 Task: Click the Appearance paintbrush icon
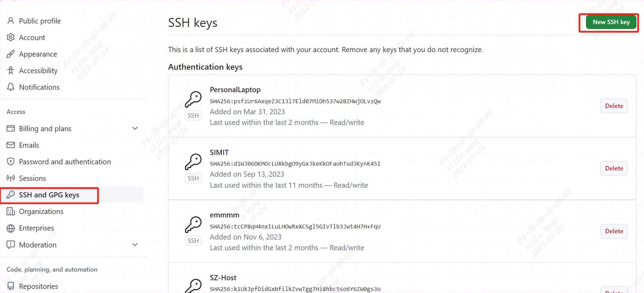click(x=11, y=54)
